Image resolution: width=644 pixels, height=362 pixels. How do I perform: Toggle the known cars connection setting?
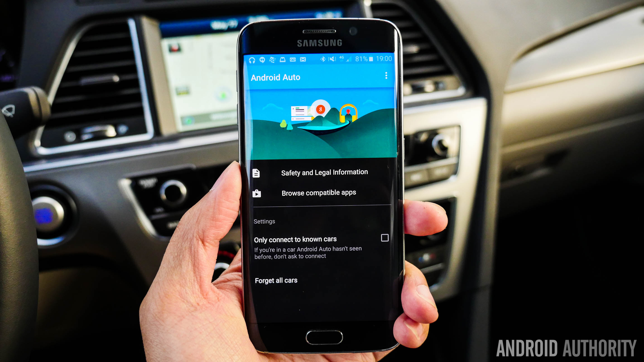pos(384,238)
